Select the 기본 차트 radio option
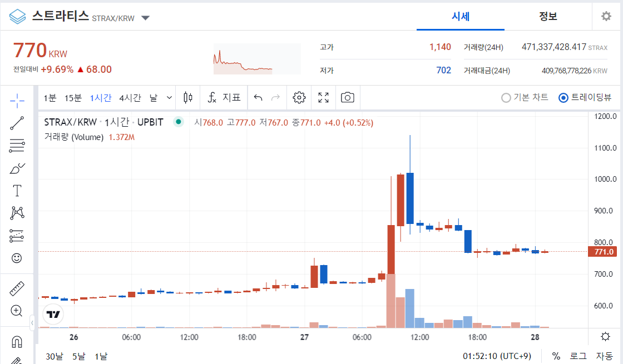The image size is (623, 364). [525, 97]
